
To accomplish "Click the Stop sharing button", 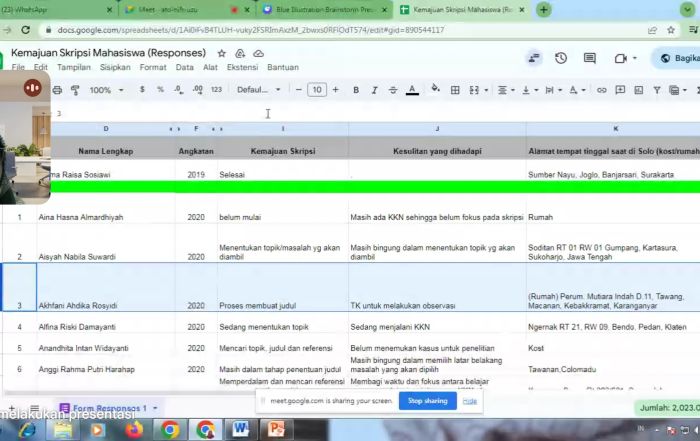I will point(427,401).
